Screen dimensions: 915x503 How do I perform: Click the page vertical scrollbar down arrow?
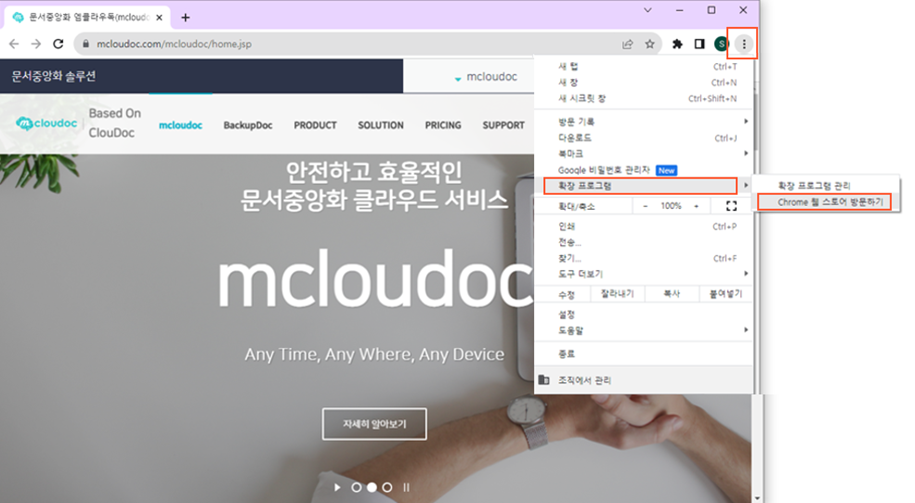757,498
